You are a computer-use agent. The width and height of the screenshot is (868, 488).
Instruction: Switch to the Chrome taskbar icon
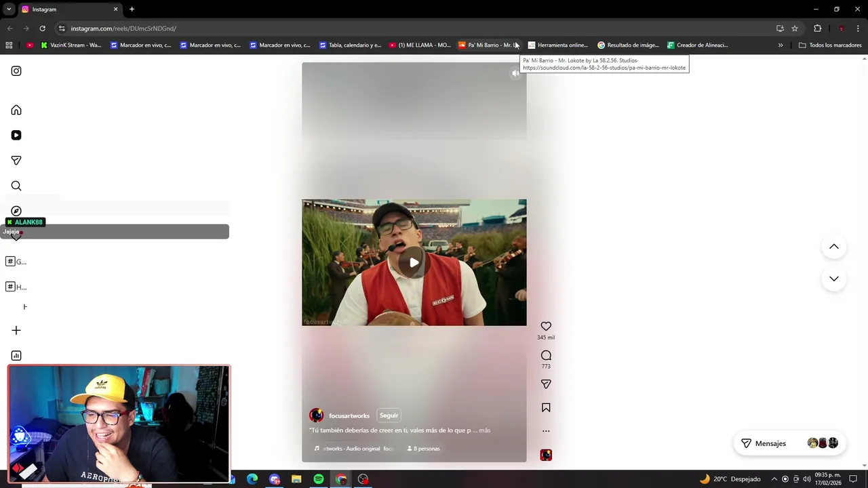coord(341,479)
